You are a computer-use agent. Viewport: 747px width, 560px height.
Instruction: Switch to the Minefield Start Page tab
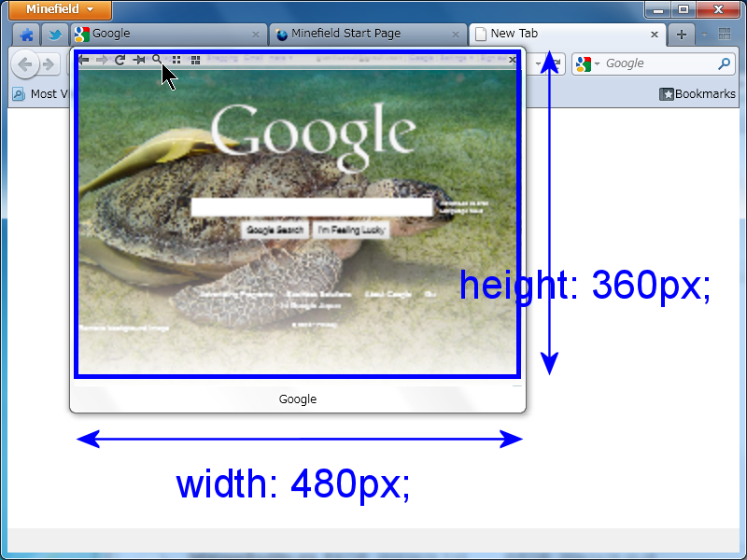click(367, 34)
